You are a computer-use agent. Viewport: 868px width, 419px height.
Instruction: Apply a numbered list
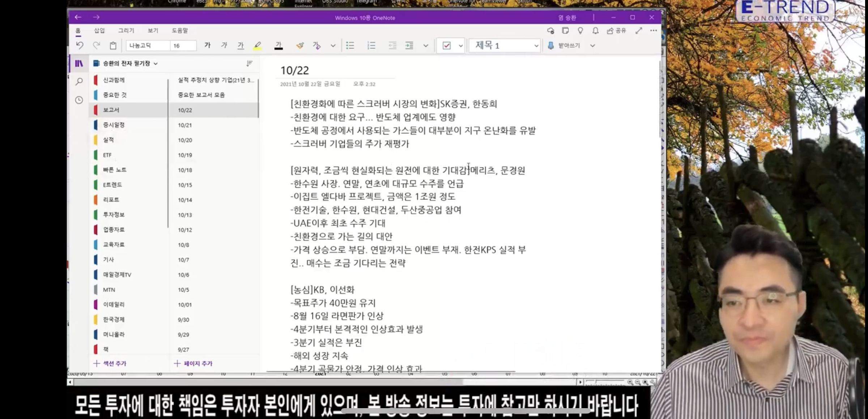(x=371, y=46)
